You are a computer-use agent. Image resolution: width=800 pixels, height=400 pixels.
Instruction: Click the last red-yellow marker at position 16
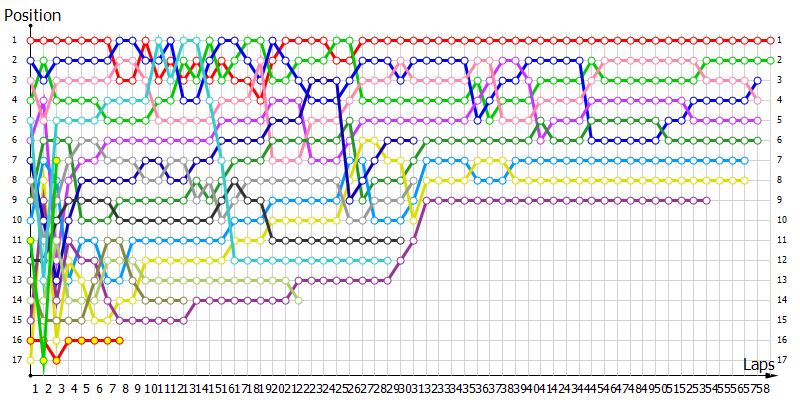click(x=121, y=340)
